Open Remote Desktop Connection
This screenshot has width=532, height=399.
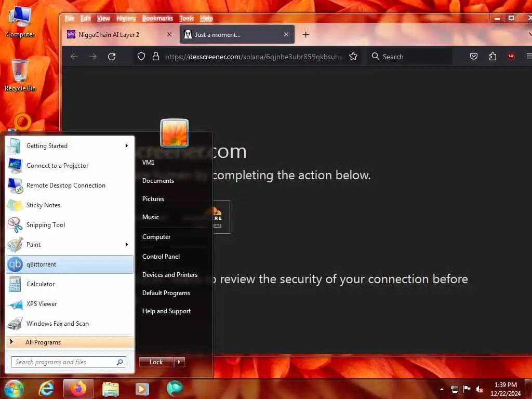point(70,185)
